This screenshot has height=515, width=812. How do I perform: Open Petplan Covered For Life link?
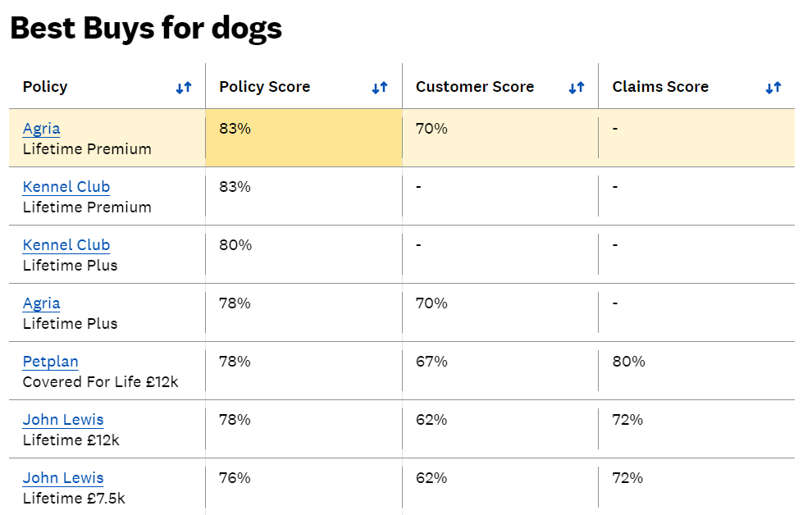click(x=51, y=362)
